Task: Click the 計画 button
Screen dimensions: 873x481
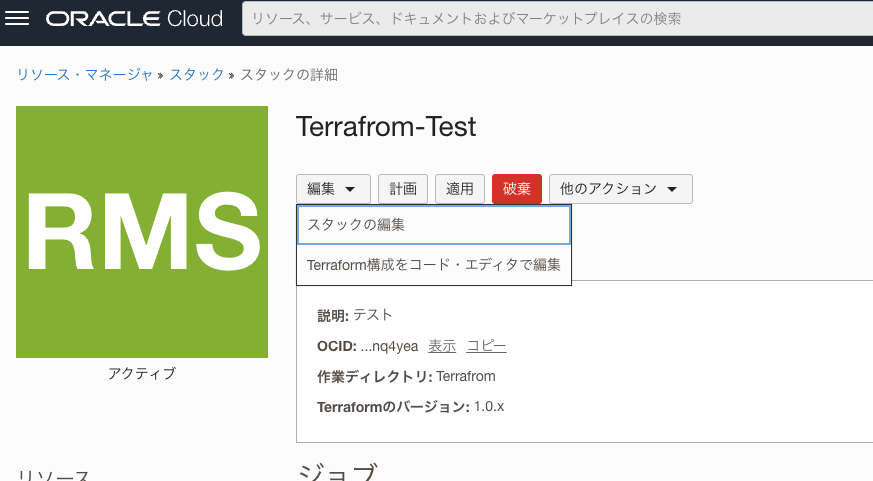Action: click(x=403, y=189)
